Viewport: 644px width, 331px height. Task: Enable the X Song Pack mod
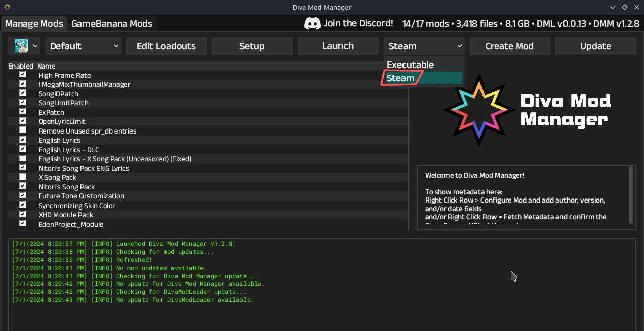(23, 176)
